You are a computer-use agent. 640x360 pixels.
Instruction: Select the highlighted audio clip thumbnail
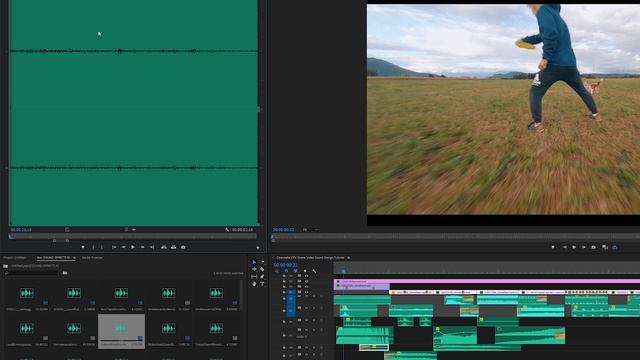coord(121,331)
